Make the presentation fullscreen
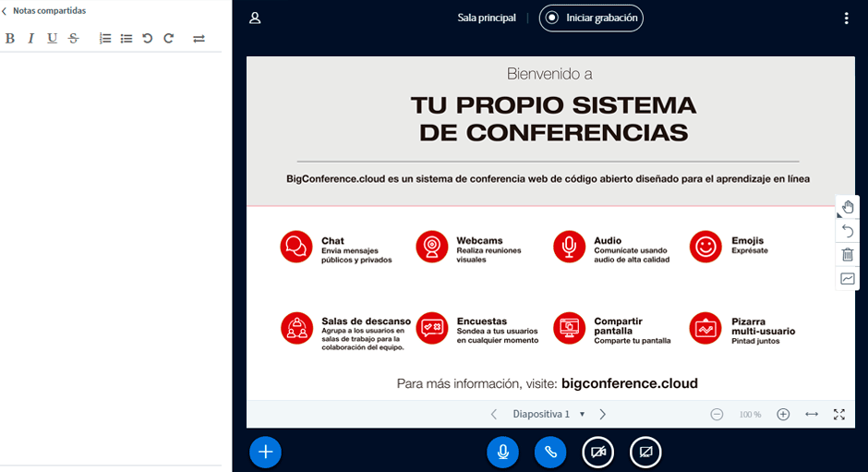Image resolution: width=868 pixels, height=472 pixels. 839,415
